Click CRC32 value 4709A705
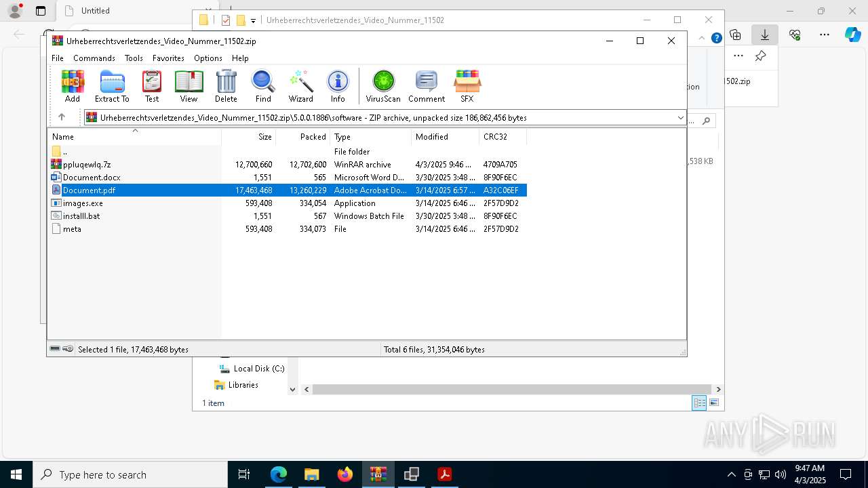Viewport: 868px width, 488px height. click(500, 165)
